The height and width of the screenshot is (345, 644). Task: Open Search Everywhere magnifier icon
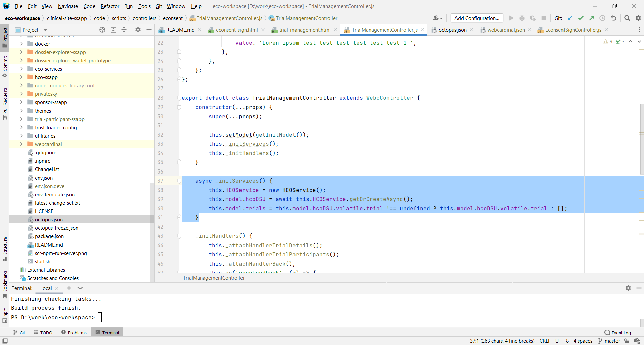tap(627, 18)
